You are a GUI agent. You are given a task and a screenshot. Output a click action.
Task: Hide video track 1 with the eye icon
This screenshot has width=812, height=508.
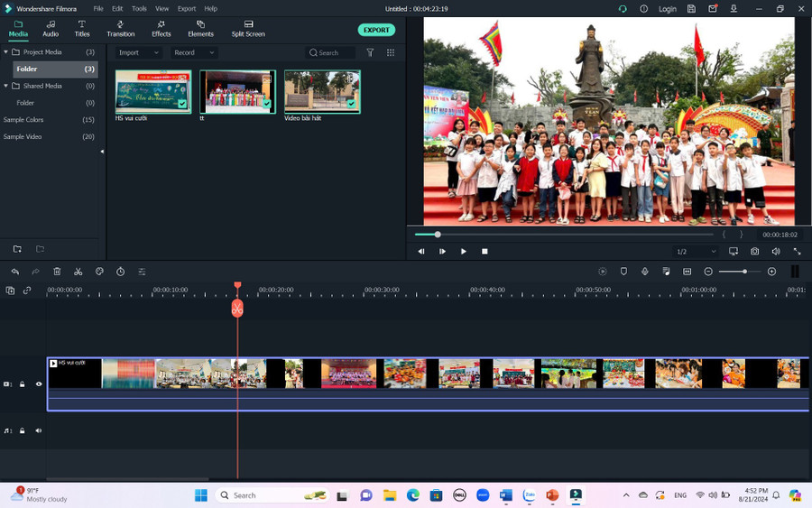coord(39,384)
